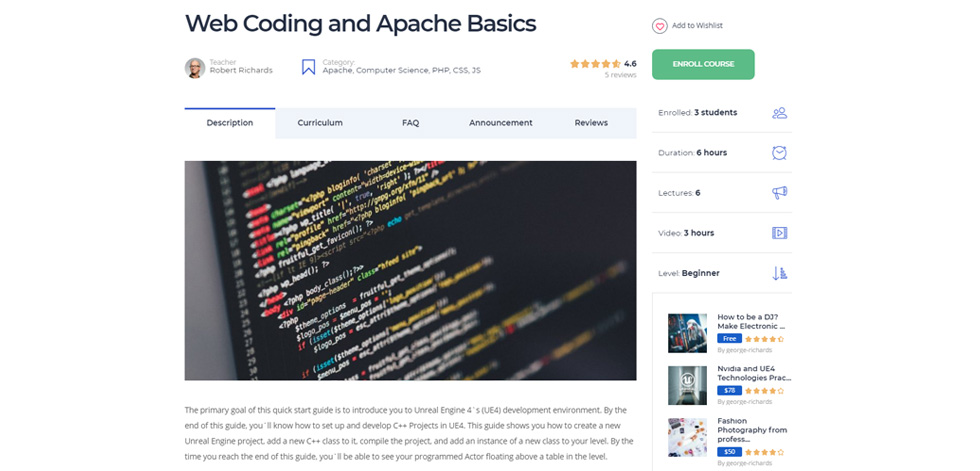Open the FAQ tab
This screenshot has height=471, width=980.
coord(411,123)
